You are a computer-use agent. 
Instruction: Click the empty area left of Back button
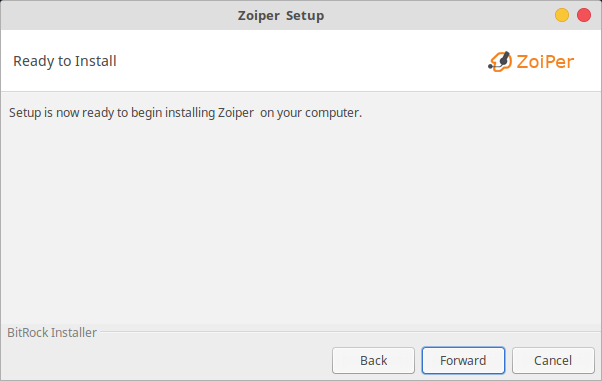click(x=165, y=360)
